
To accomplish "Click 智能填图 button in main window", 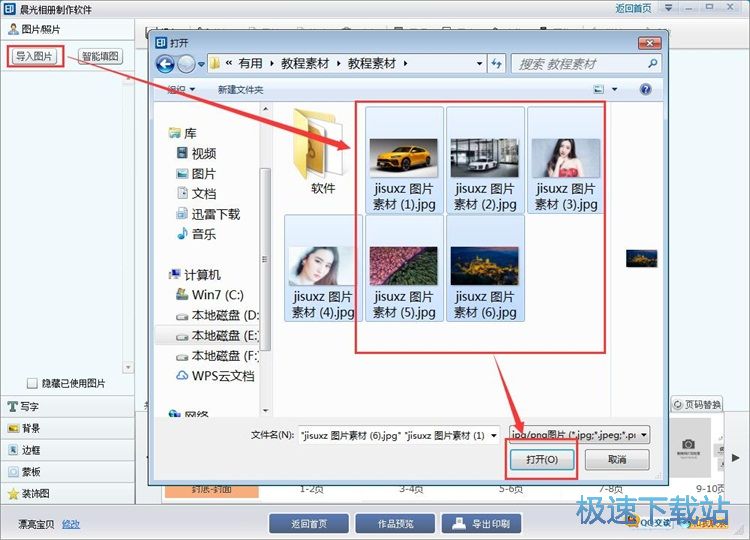I will tap(100, 56).
